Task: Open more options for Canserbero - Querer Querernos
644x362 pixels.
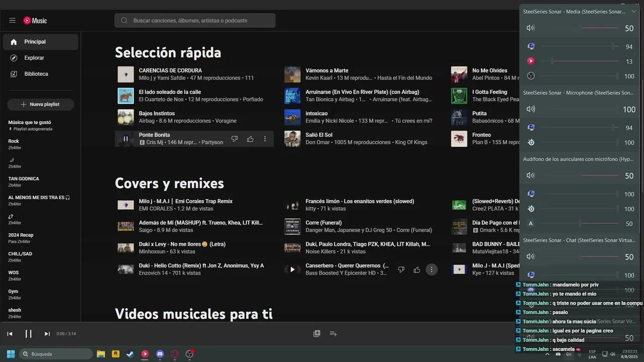Action: 431,269
